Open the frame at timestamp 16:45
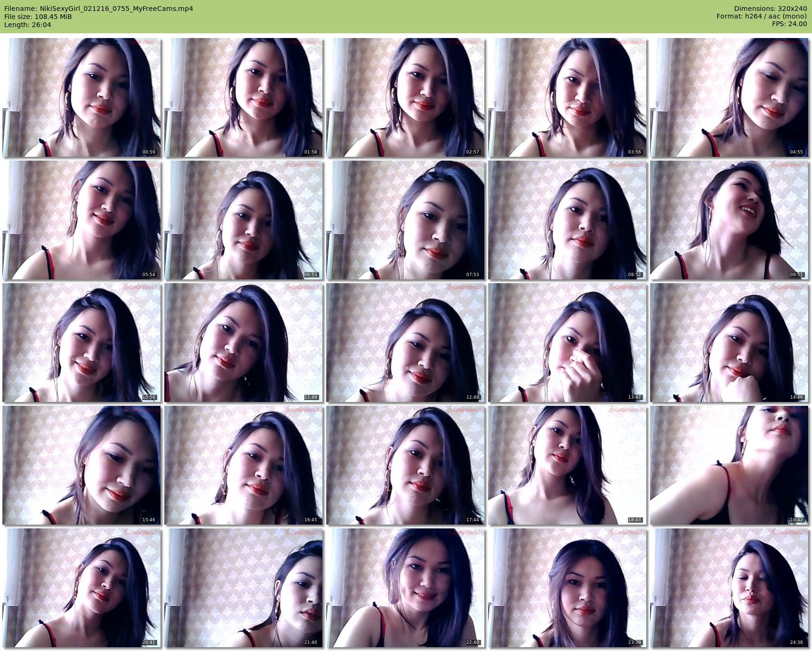Viewport: 812px width, 651px height. [244, 465]
